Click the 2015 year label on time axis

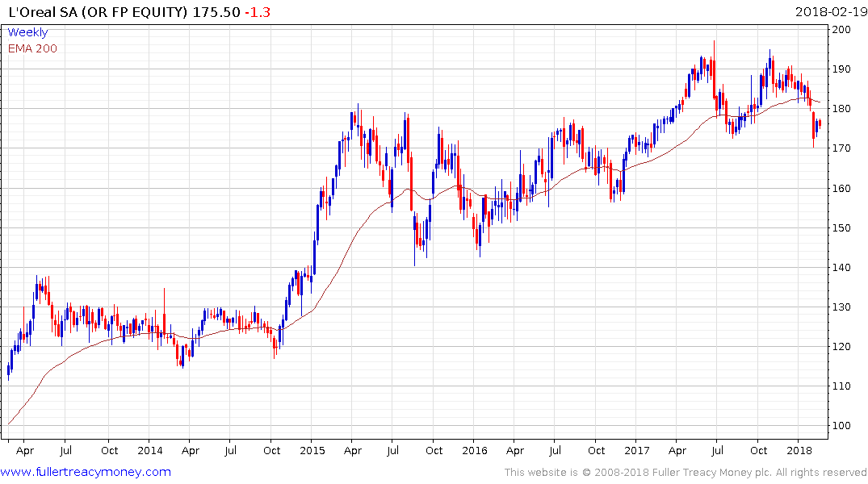312,450
